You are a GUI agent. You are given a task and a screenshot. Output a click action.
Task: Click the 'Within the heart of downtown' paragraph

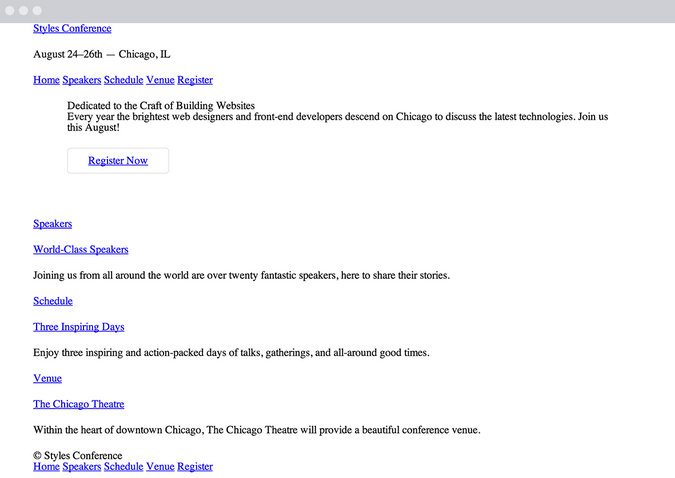257,430
